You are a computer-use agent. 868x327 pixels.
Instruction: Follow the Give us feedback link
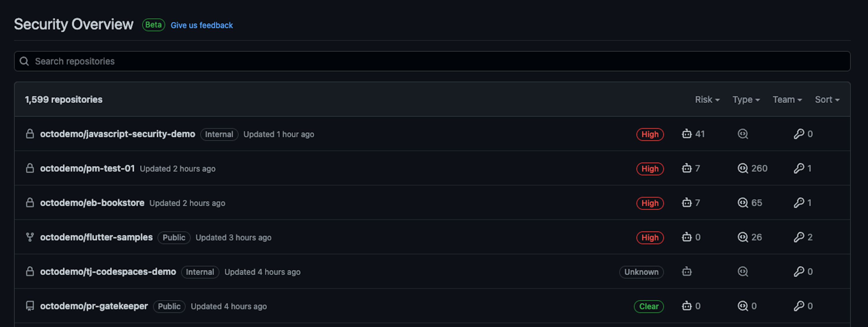(x=201, y=25)
